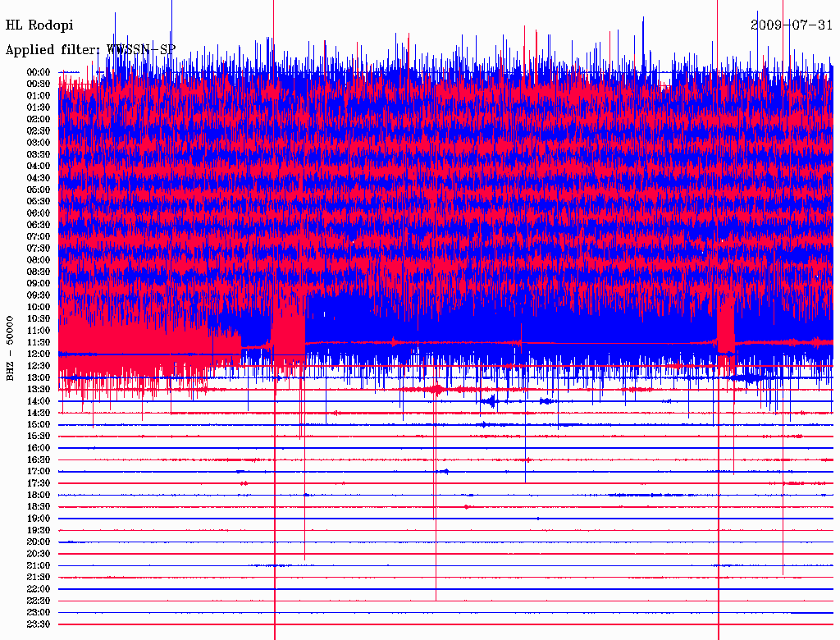Viewport: 840px width, 640px height.
Task: Select the 04:30 time label
Action: click(x=39, y=178)
